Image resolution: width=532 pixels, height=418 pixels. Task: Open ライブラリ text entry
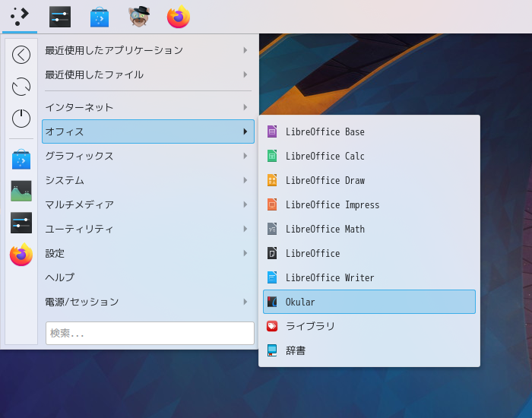310,326
